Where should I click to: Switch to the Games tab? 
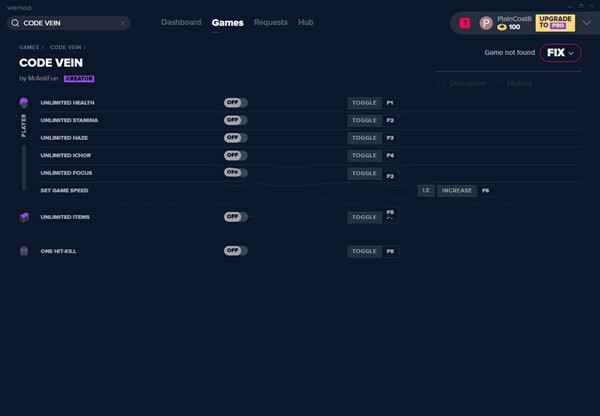(228, 23)
